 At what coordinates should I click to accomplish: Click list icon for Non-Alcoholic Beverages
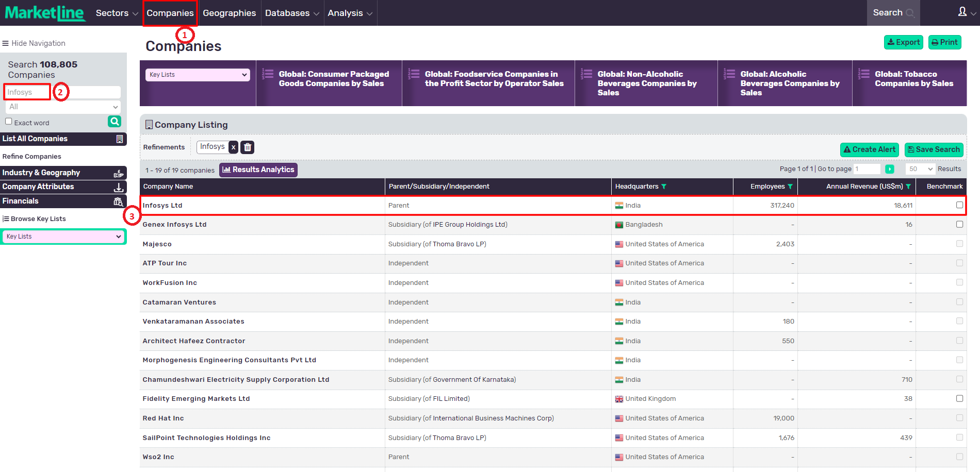(586, 74)
